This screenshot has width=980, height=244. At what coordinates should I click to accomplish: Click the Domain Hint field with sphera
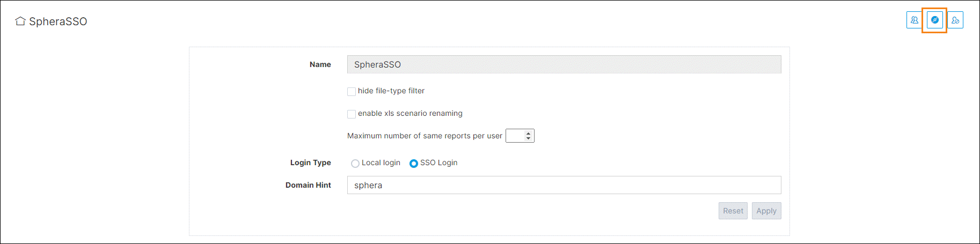point(564,185)
